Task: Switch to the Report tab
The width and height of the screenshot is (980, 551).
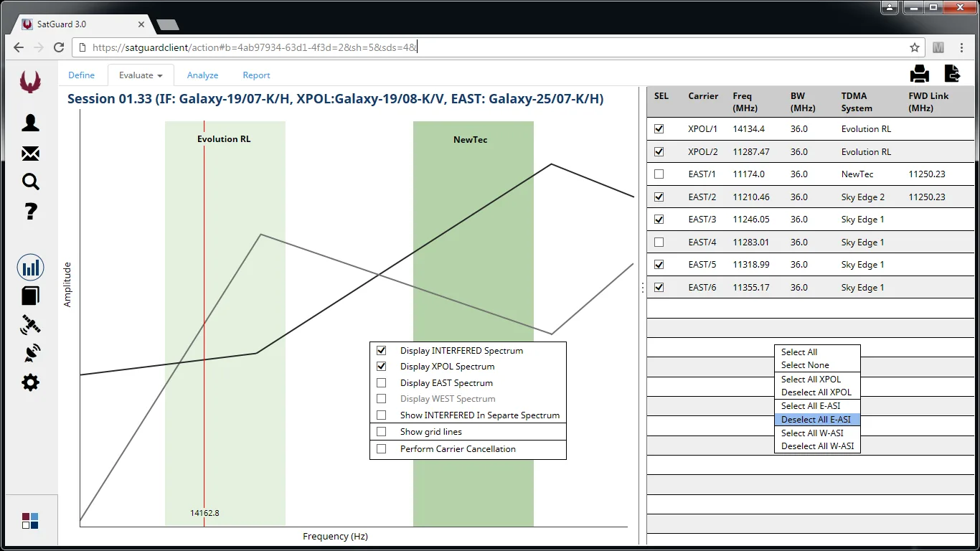Action: [x=256, y=75]
